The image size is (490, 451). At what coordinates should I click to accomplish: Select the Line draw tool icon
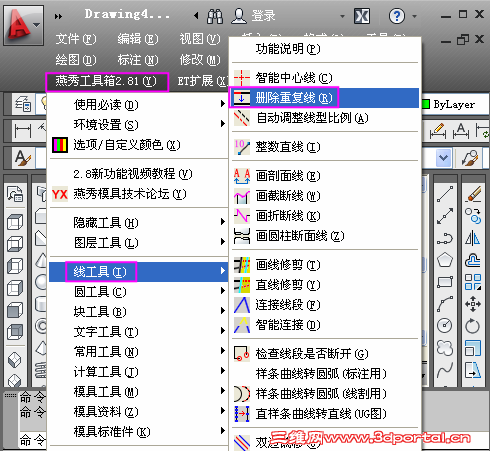(445, 194)
